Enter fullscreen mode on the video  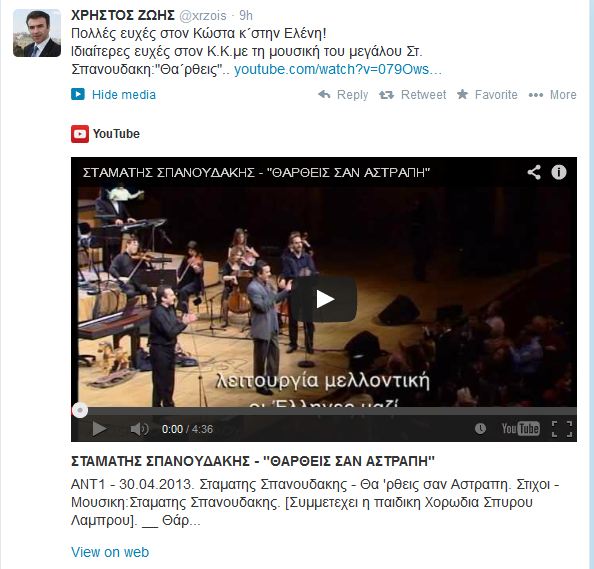click(562, 429)
